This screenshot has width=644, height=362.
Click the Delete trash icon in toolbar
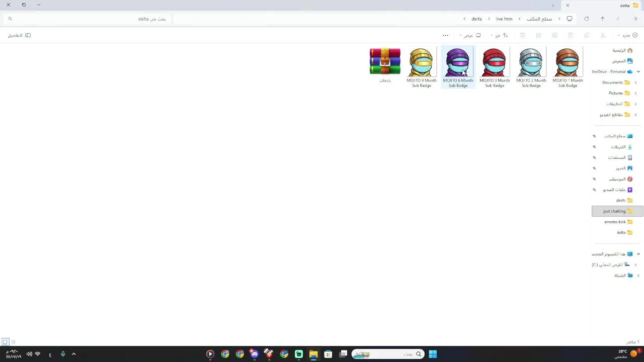coord(522,35)
